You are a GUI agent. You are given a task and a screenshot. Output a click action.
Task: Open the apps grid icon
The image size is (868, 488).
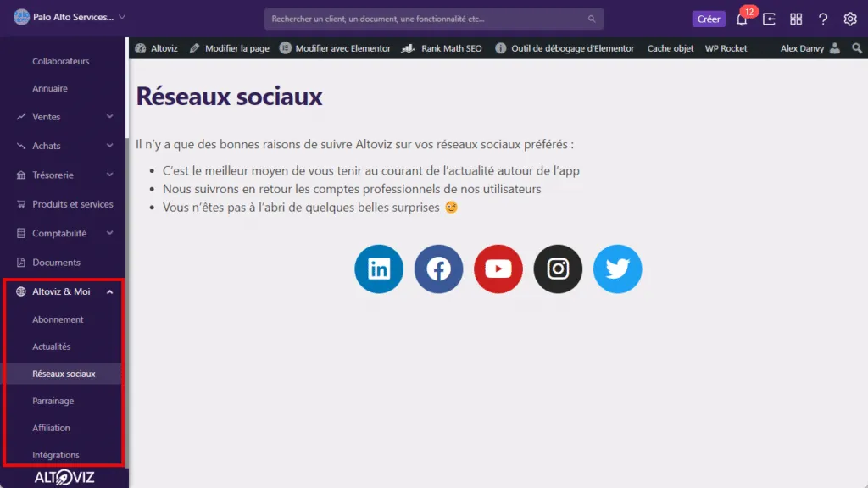point(796,19)
